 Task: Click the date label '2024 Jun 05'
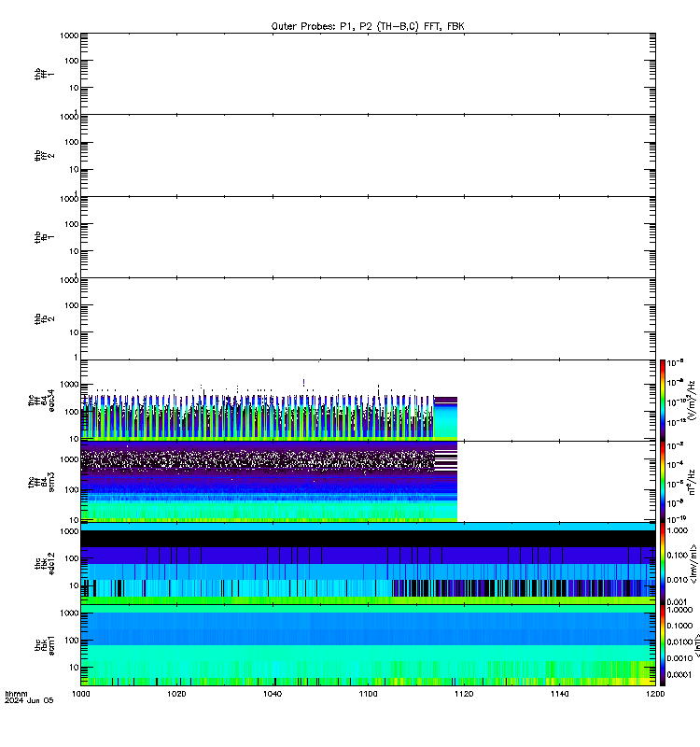[x=29, y=701]
